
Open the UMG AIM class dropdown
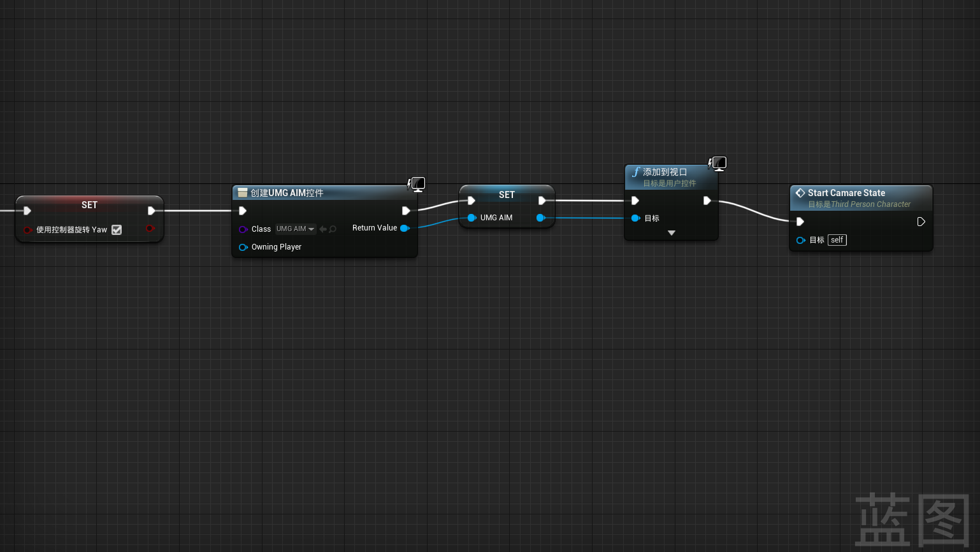coord(296,229)
